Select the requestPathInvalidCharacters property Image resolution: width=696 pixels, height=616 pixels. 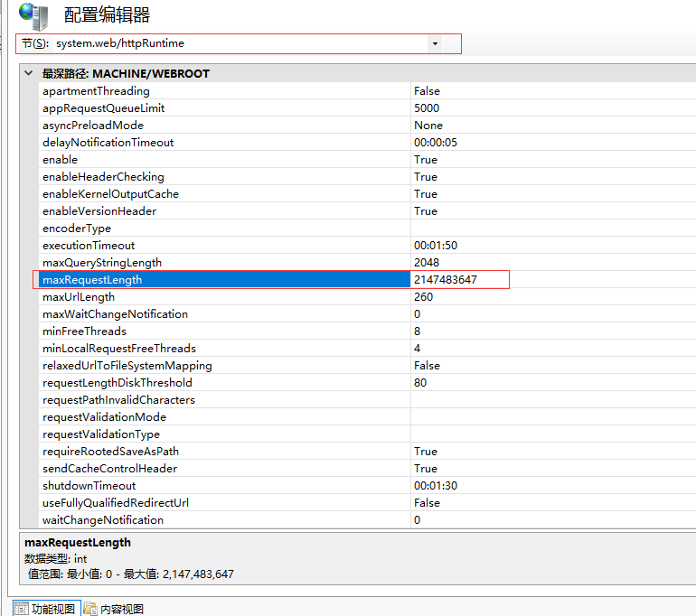click(118, 399)
